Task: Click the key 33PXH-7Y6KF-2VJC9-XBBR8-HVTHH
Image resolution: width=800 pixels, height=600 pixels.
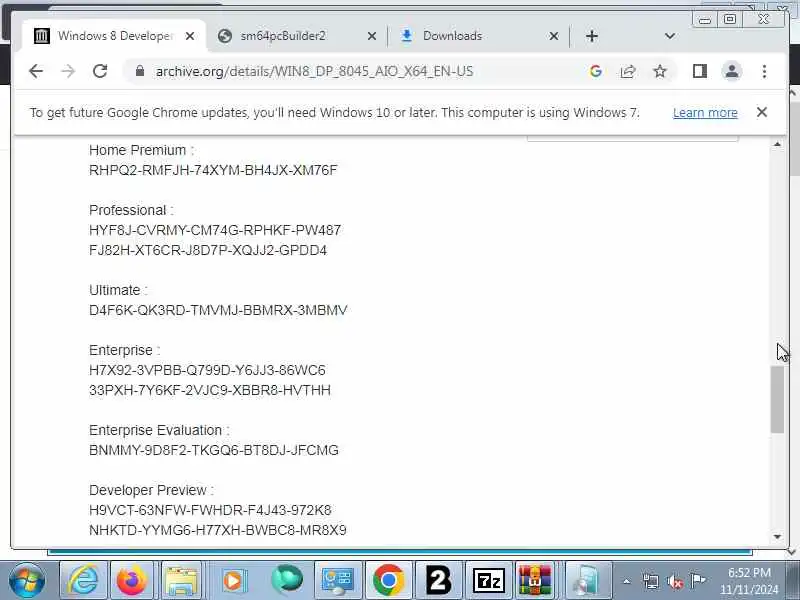Action: 210,390
